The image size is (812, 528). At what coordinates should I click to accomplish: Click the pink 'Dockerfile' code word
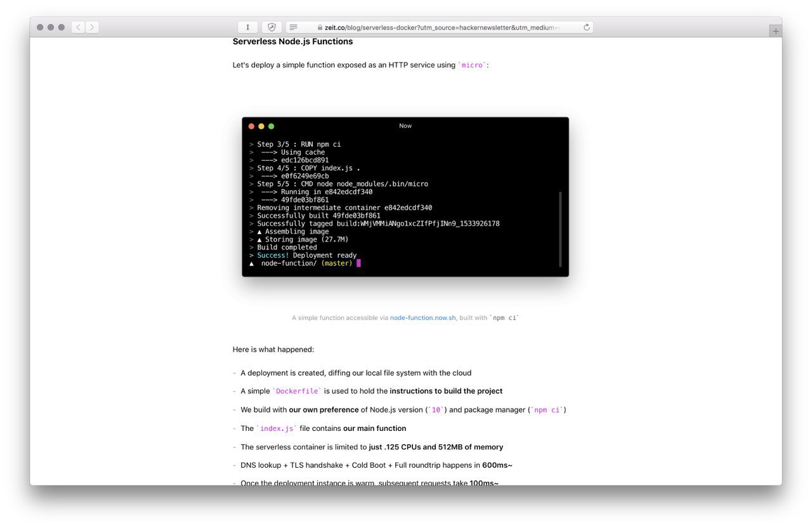click(298, 392)
